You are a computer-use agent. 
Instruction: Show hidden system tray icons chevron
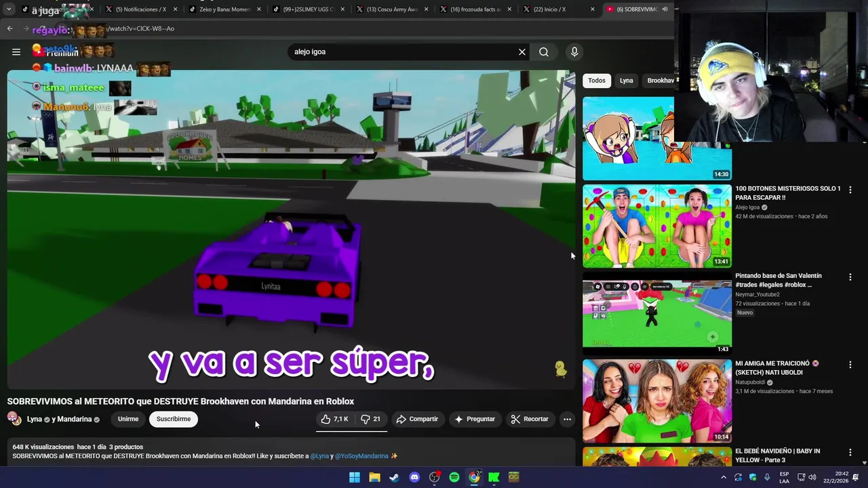[x=724, y=477]
